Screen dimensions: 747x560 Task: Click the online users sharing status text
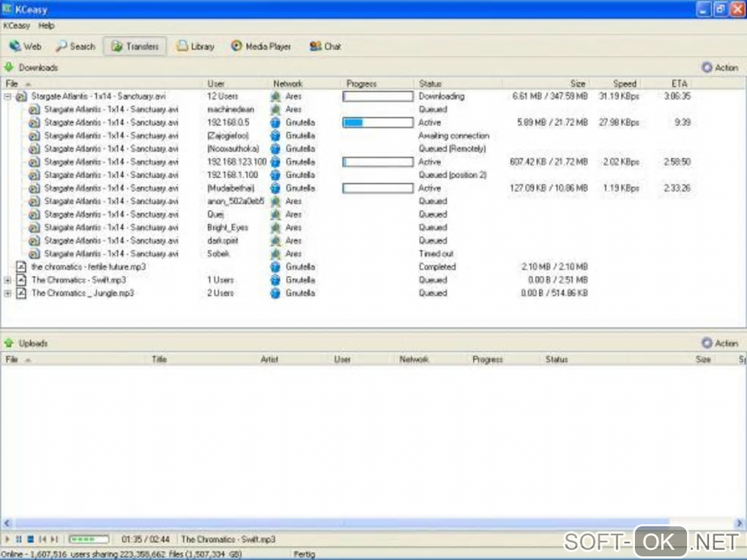(x=122, y=554)
